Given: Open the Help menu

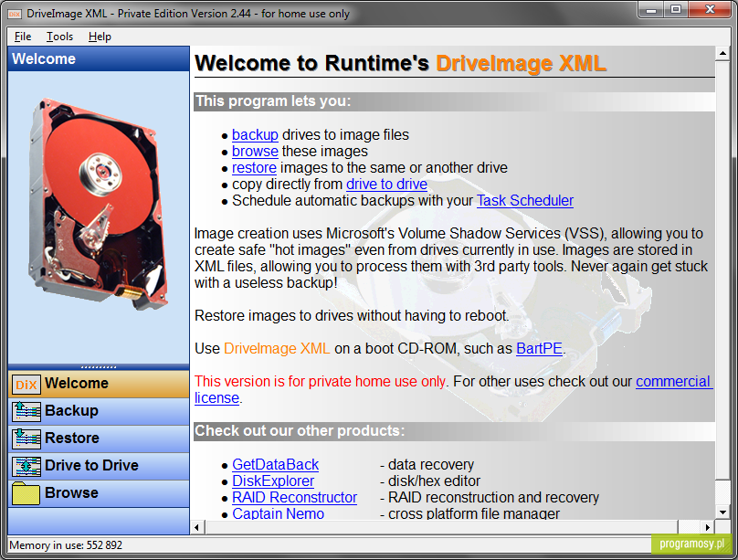Looking at the screenshot, I should 100,37.
